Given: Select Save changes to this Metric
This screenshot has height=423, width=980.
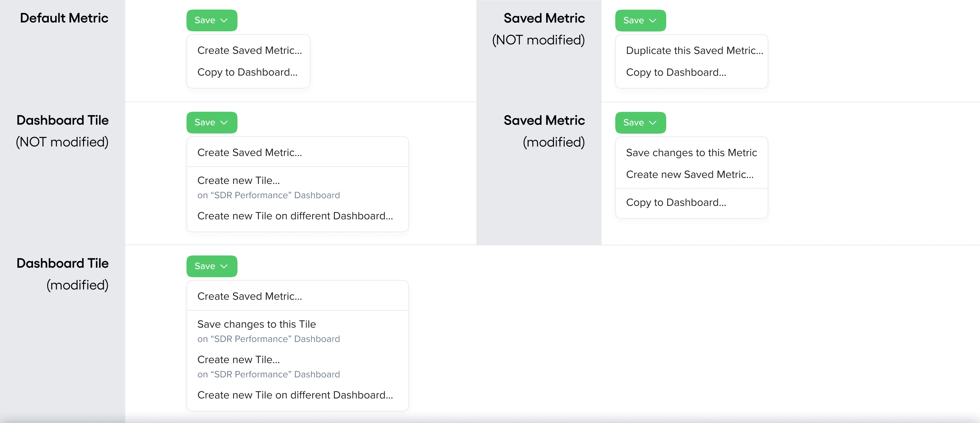Looking at the screenshot, I should (691, 152).
